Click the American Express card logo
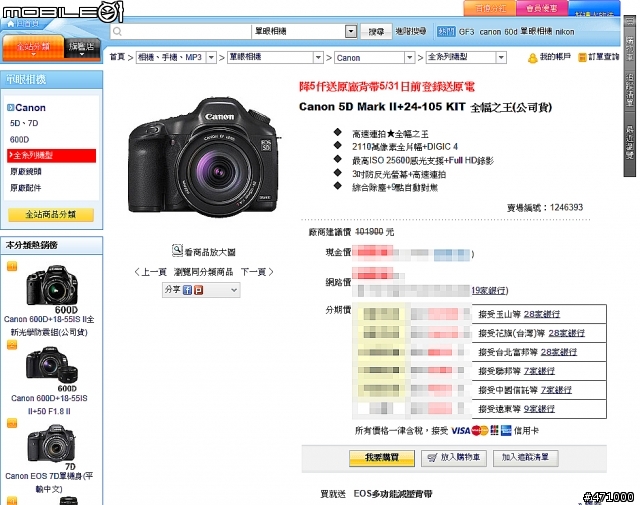 [506, 430]
